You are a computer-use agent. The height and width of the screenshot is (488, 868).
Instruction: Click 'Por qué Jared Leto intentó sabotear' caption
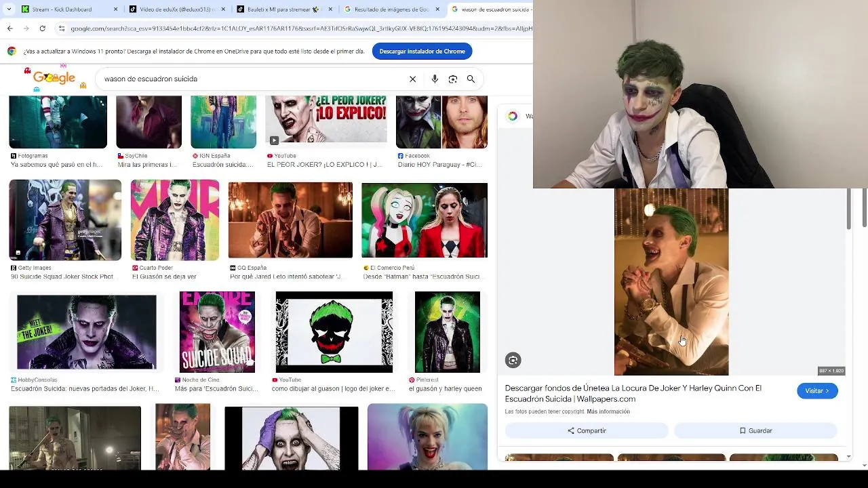(289, 277)
